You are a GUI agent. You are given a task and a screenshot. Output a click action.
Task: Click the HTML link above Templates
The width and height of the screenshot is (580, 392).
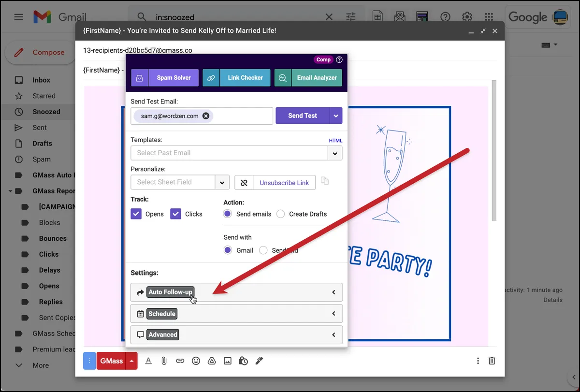coord(335,141)
